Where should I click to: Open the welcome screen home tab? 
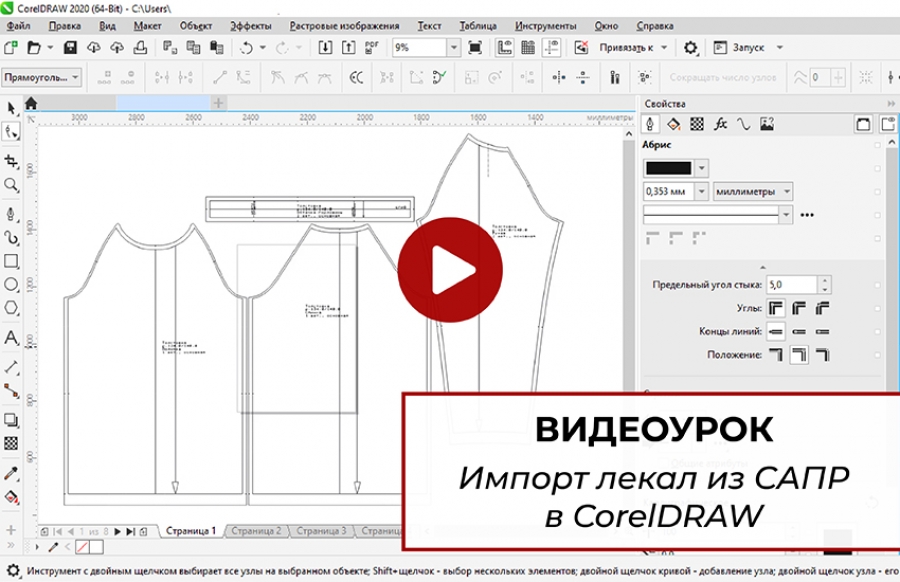click(31, 103)
